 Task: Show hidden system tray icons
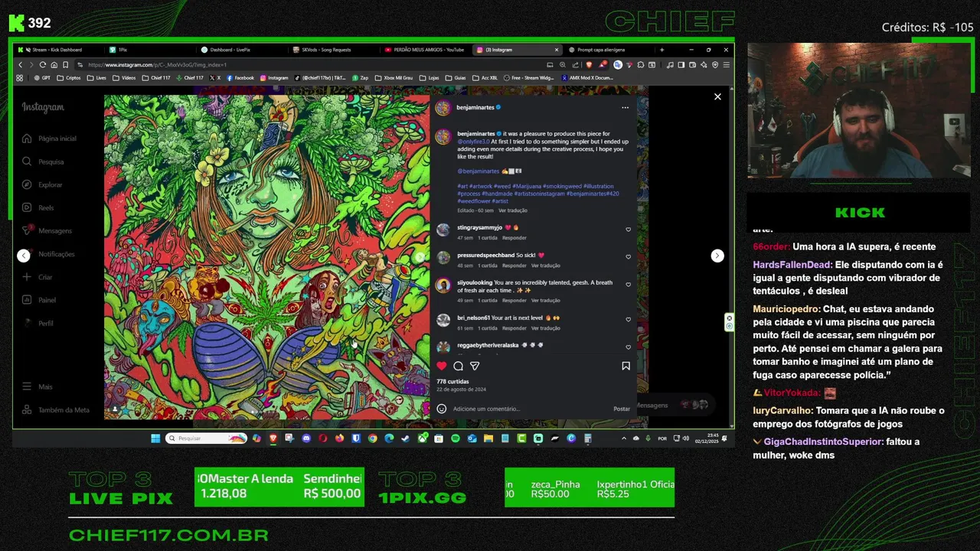(624, 439)
